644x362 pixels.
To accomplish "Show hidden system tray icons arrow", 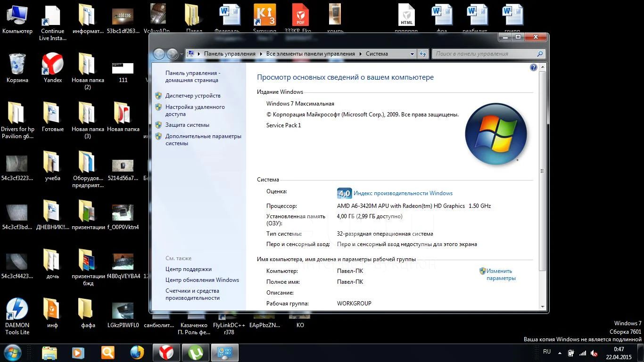I will click(560, 353).
